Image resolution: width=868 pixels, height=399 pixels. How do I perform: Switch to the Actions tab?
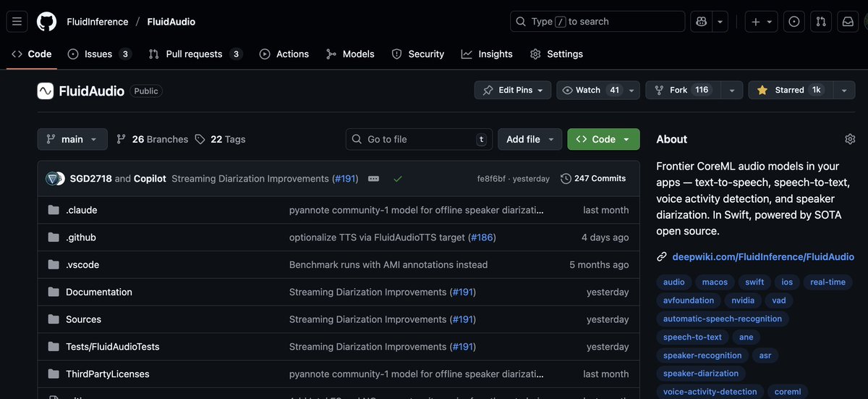[284, 54]
